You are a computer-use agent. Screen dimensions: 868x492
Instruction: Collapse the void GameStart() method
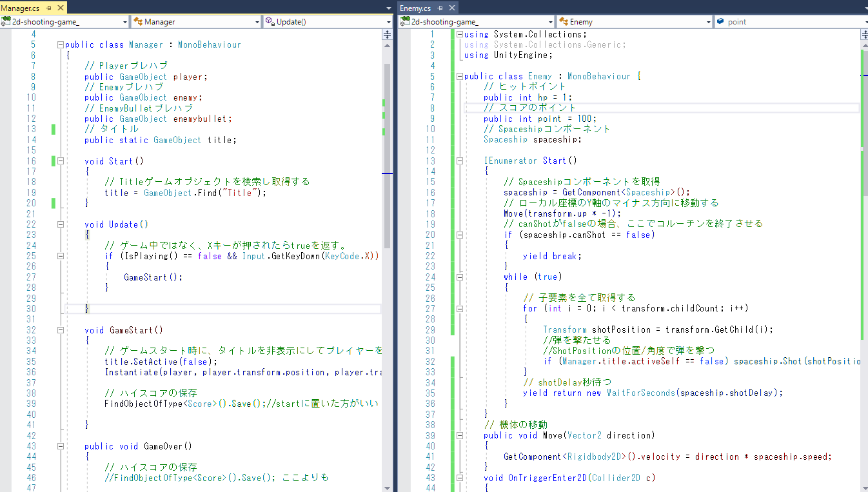[x=61, y=330]
